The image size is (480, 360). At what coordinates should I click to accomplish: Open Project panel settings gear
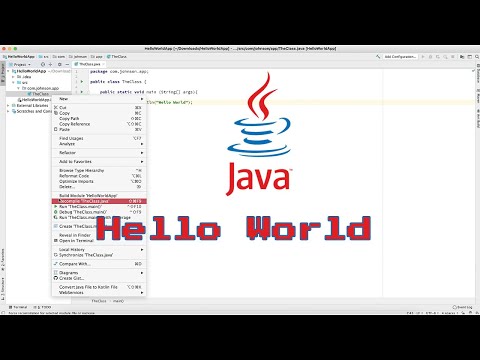pyautogui.click(x=60, y=64)
